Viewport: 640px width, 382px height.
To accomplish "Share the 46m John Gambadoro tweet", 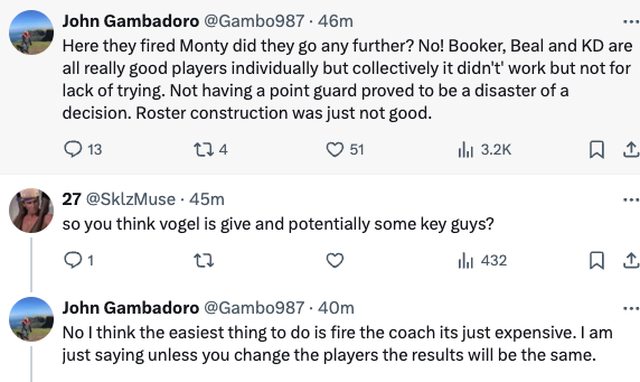I will (x=631, y=149).
